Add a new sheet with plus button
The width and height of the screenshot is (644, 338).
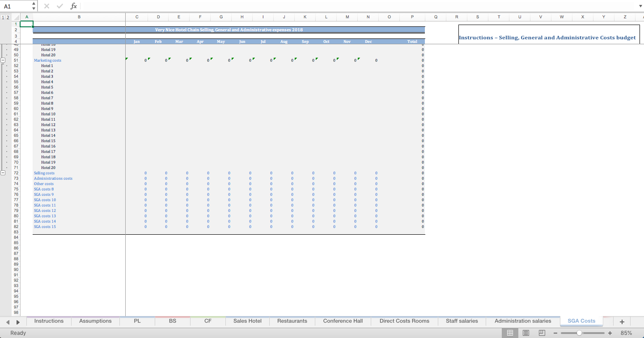(622, 321)
